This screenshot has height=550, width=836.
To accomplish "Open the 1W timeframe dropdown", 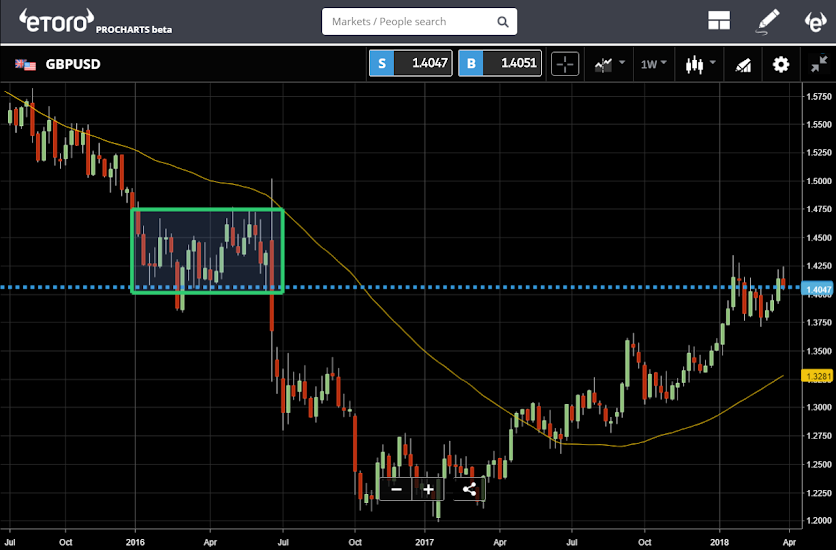I will pos(654,64).
